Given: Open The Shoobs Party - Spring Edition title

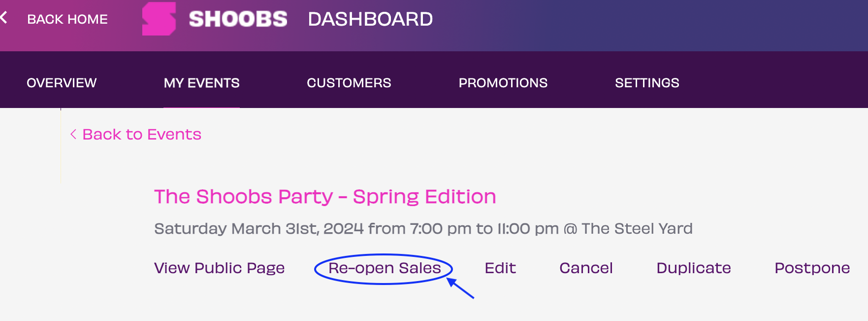Looking at the screenshot, I should pyautogui.click(x=325, y=197).
